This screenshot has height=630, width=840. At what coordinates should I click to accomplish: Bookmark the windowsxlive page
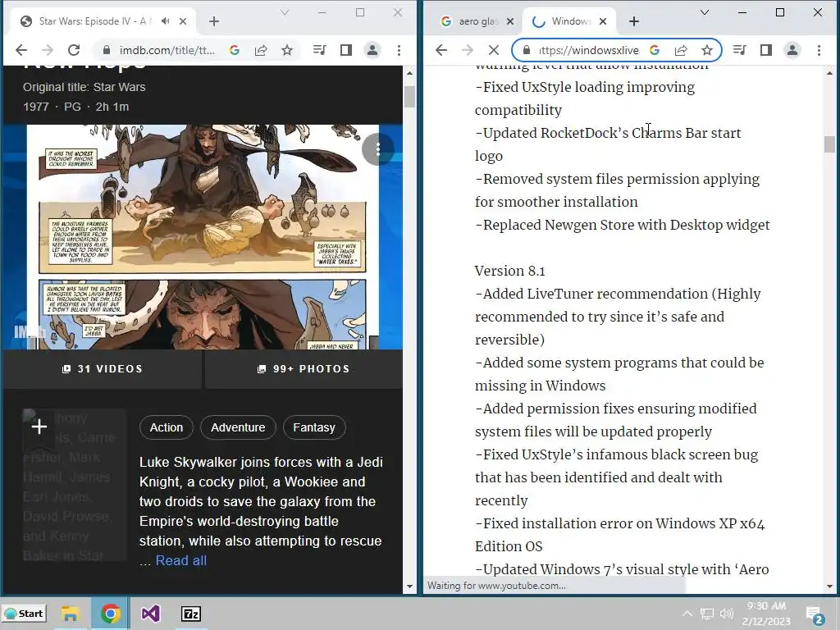[707, 50]
